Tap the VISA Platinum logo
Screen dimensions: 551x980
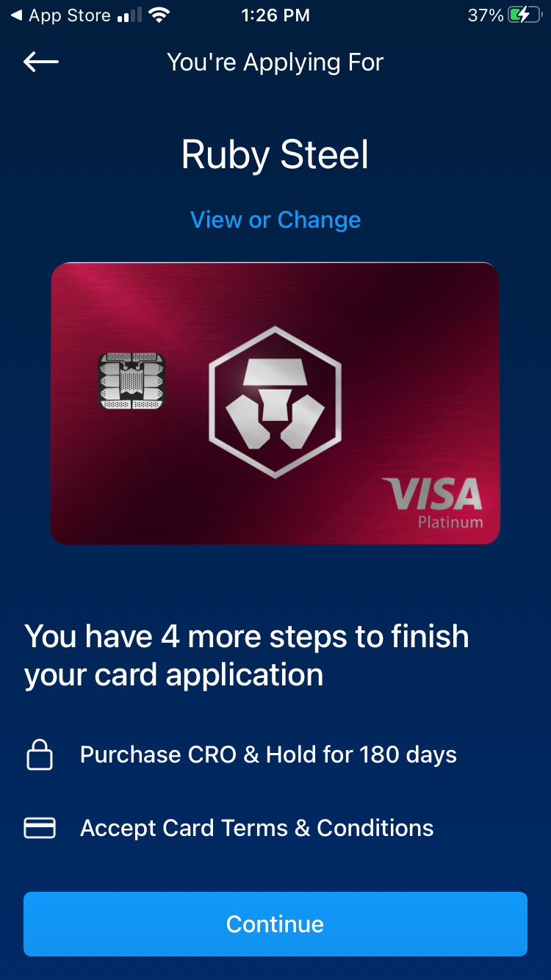(x=433, y=502)
